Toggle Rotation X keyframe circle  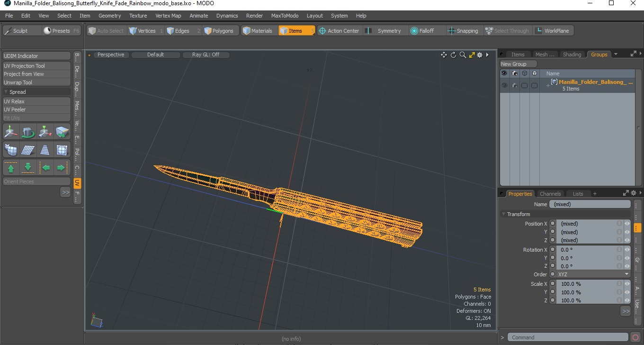click(553, 250)
